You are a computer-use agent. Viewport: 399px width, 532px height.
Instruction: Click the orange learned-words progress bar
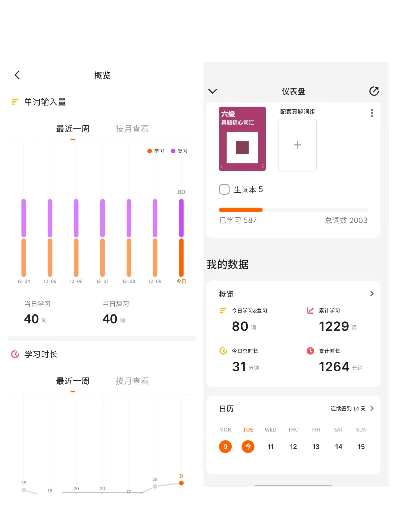point(240,210)
